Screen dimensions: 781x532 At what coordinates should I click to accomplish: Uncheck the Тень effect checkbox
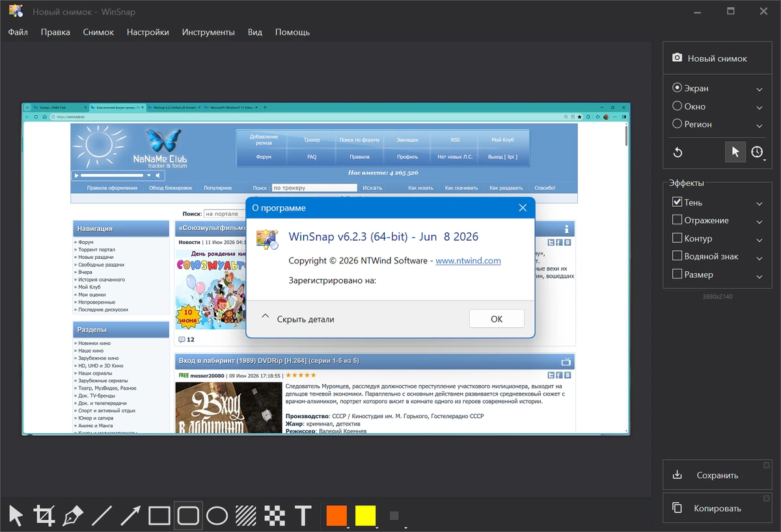[x=677, y=202]
